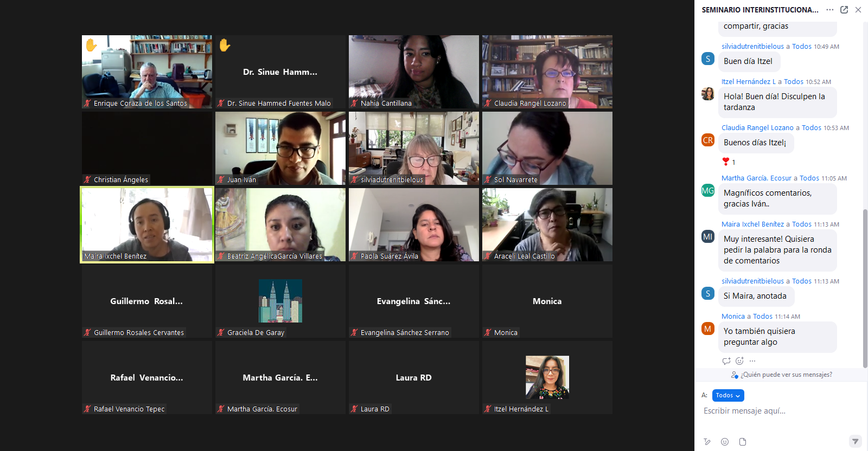Click the muted mic icon beside Juan Iván
868x451 pixels.
point(221,179)
